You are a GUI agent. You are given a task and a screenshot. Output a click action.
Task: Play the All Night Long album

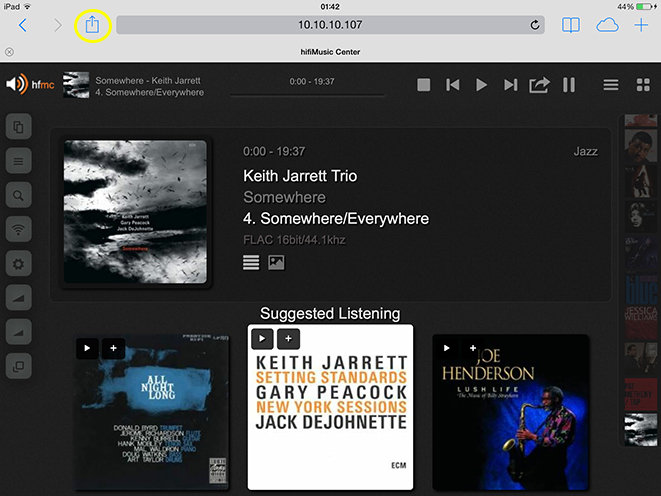(87, 348)
